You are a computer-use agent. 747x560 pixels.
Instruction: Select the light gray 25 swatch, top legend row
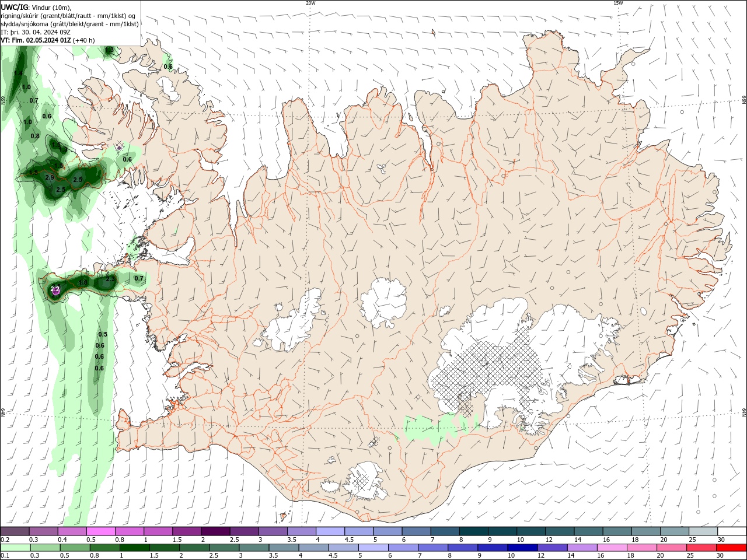(704, 531)
